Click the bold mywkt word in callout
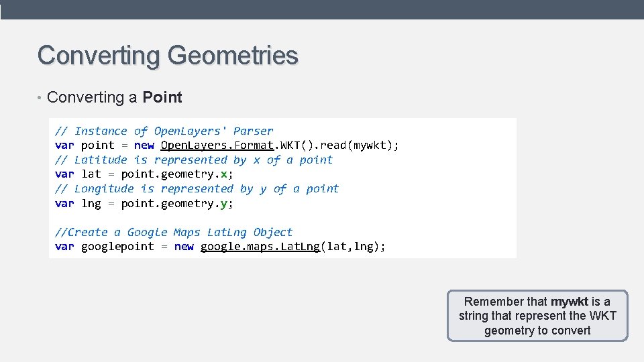This screenshot has height=362, width=644. point(570,302)
